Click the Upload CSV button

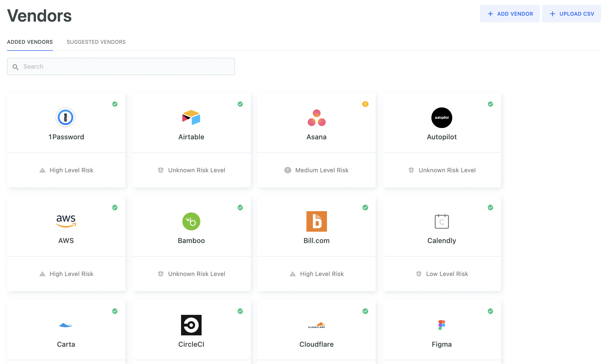(572, 14)
